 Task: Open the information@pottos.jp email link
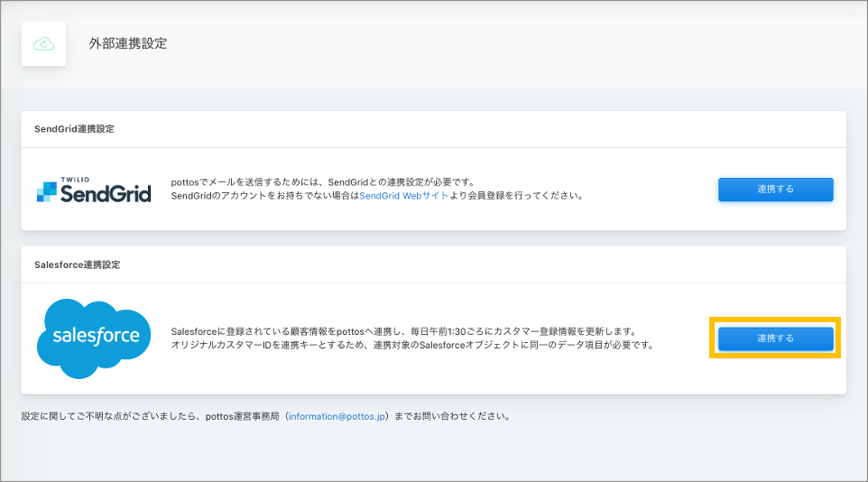click(x=337, y=416)
